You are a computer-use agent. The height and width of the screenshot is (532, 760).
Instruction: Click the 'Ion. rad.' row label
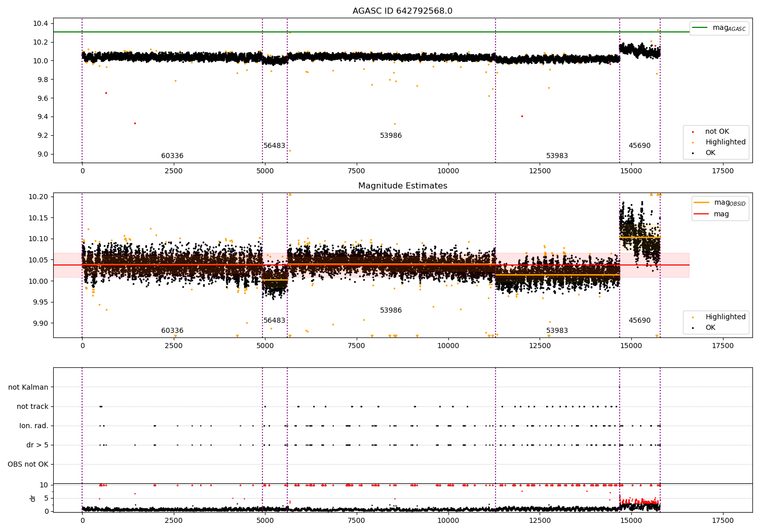34,426
